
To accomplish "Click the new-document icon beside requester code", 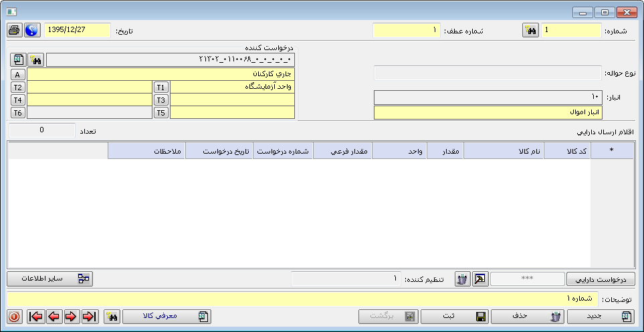I will click(19, 60).
